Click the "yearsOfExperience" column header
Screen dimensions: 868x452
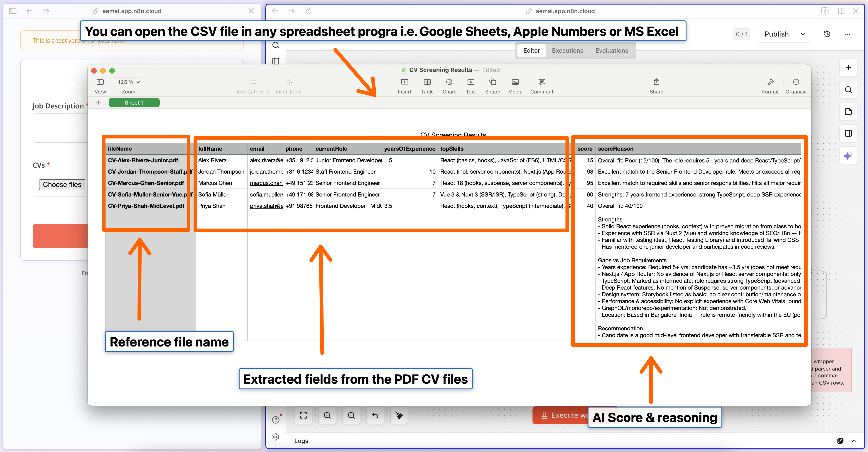(410, 149)
